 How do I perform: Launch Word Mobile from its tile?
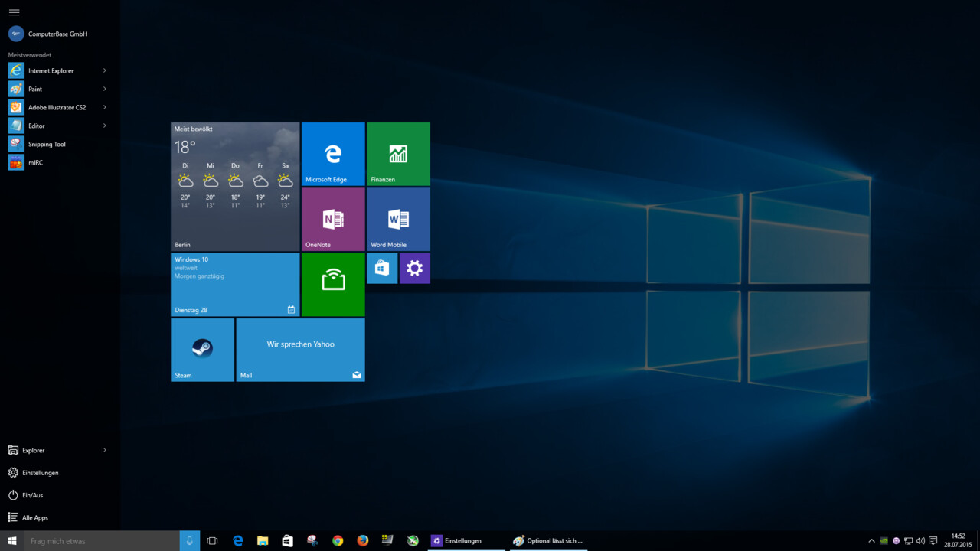[398, 219]
